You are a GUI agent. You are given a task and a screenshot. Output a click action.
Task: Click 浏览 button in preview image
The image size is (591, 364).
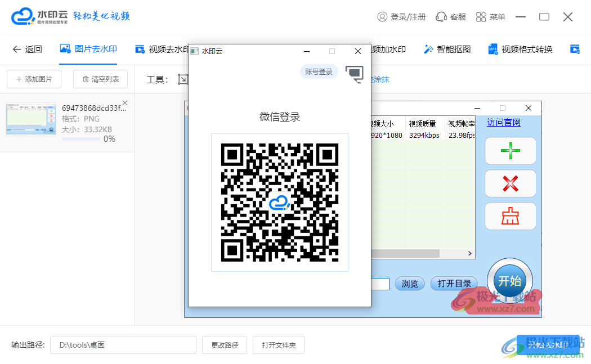[x=410, y=284]
